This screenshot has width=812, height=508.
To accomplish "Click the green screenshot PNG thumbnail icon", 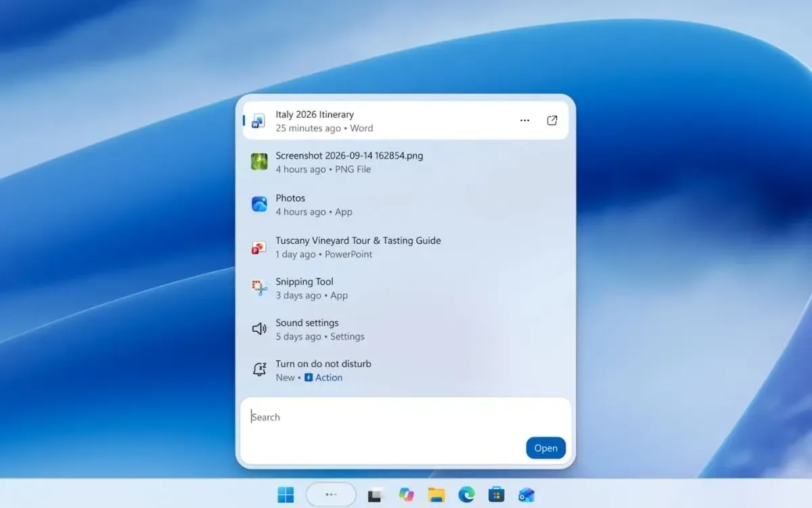I will [259, 161].
